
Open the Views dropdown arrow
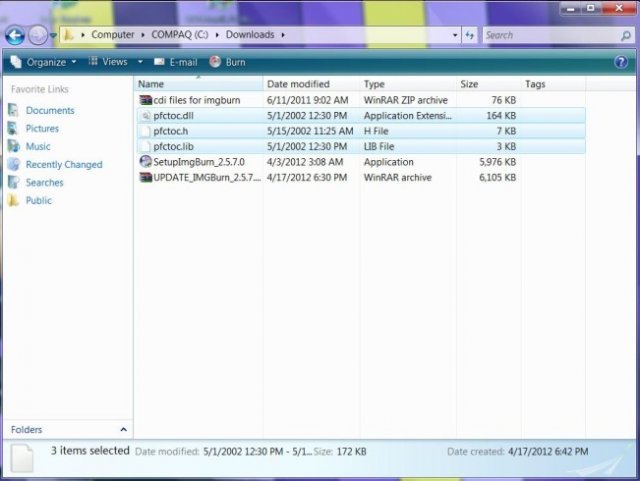[140, 62]
